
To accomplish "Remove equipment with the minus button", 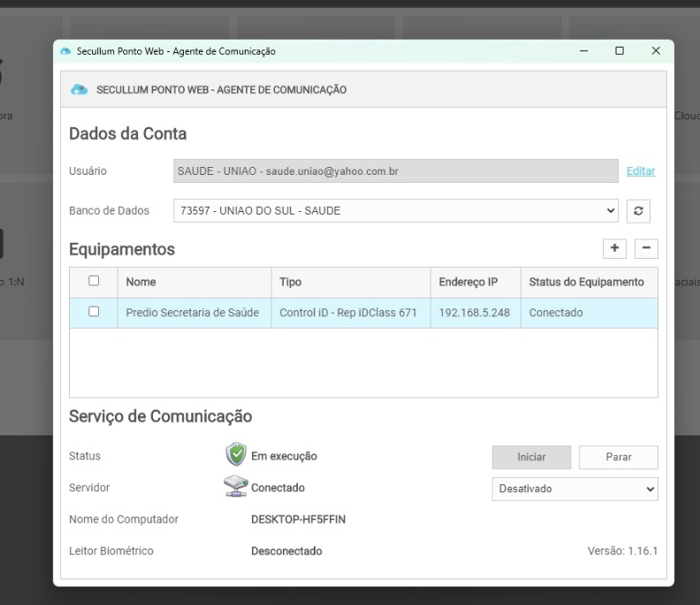I will point(646,249).
